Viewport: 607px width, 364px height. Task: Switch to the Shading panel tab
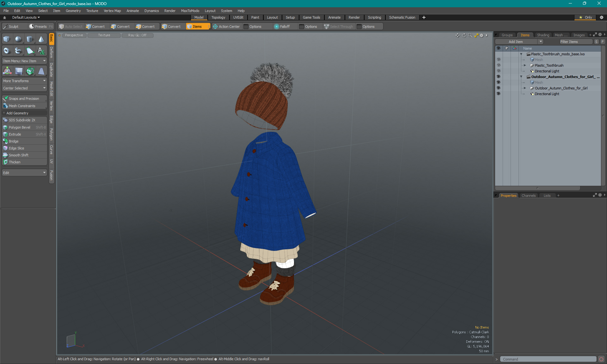543,35
